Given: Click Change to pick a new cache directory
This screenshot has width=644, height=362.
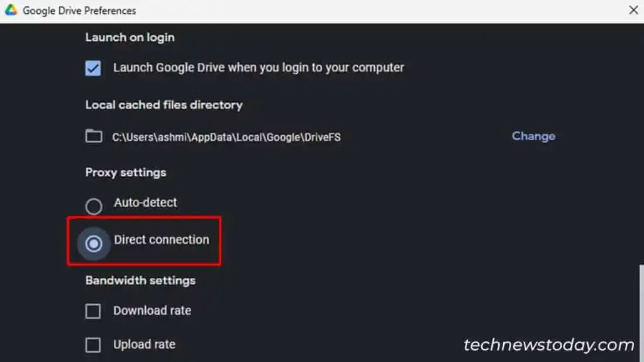Looking at the screenshot, I should click(x=533, y=136).
